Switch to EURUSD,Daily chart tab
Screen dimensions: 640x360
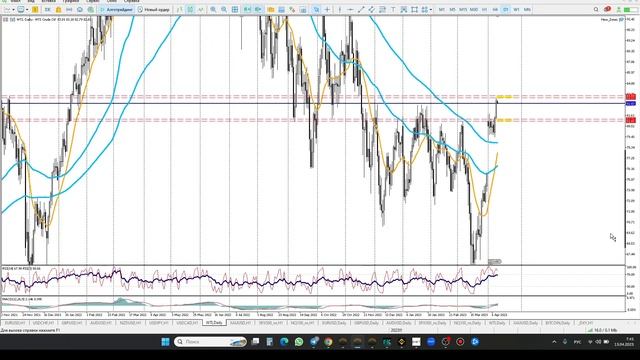pos(334,323)
